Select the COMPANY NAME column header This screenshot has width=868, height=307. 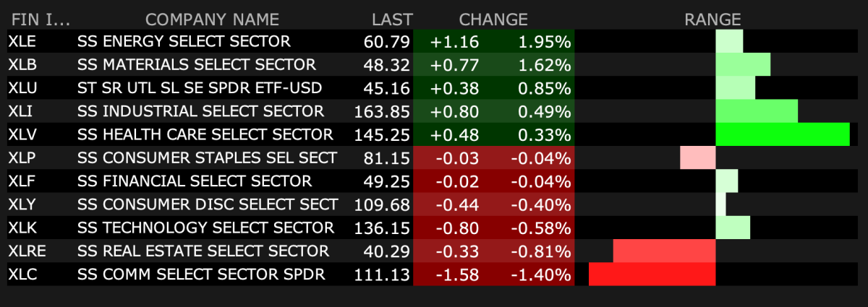tap(212, 20)
